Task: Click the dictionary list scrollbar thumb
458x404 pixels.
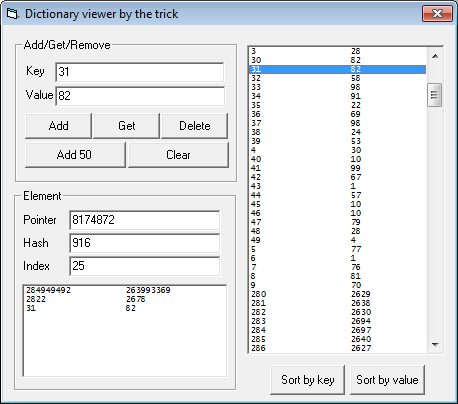Action: [435, 95]
